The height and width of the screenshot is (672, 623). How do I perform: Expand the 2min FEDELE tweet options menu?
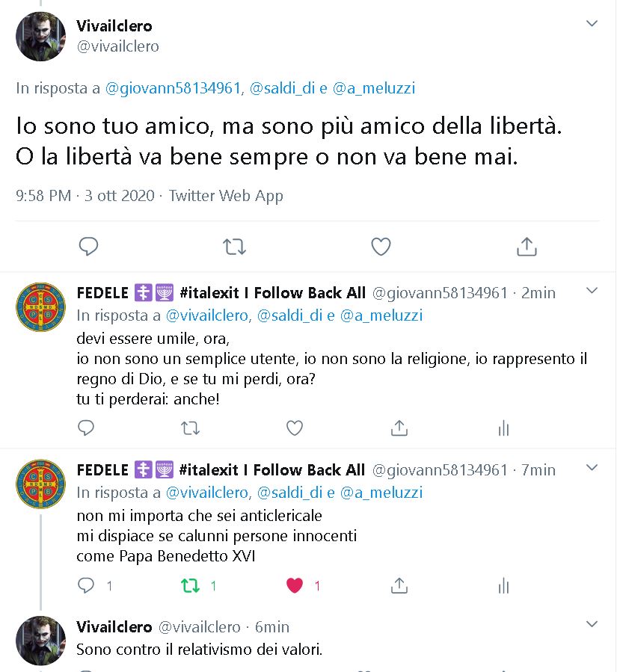tap(592, 291)
